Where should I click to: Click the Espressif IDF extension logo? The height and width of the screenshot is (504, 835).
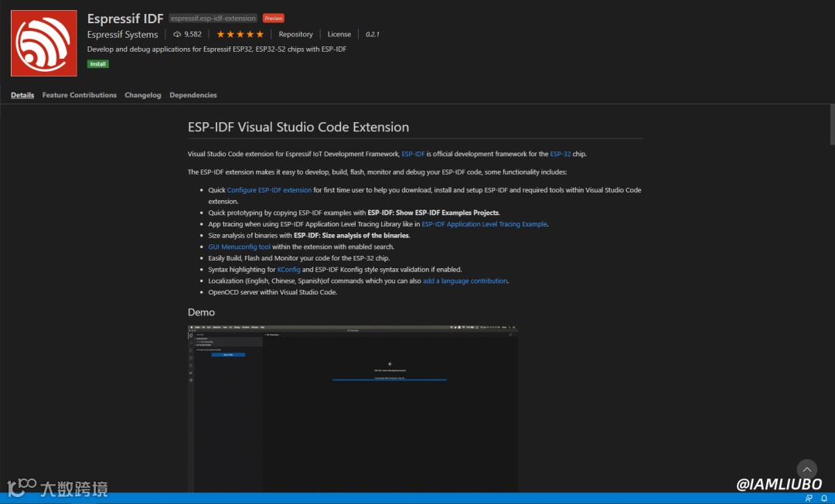[43, 43]
